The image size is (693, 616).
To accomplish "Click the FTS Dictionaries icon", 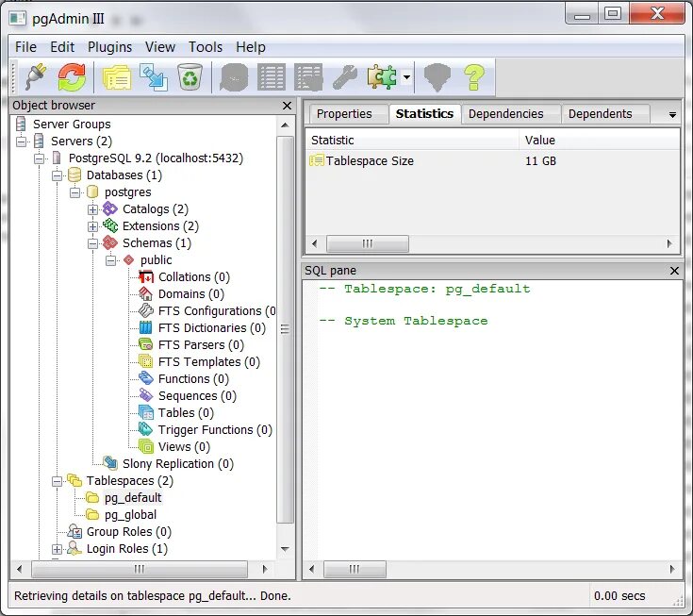I will coord(146,328).
